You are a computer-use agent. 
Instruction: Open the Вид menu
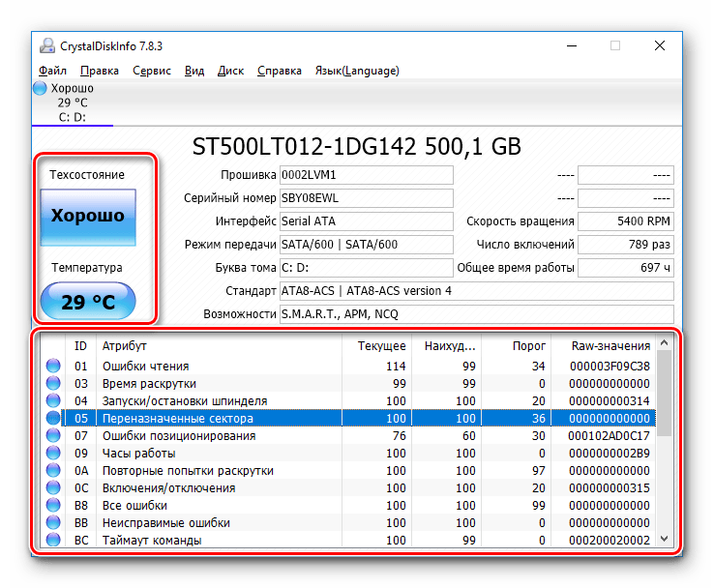click(194, 71)
